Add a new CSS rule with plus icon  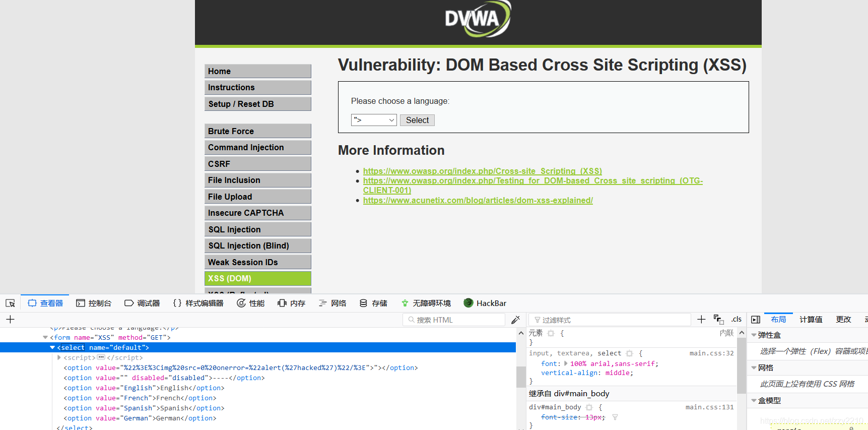pyautogui.click(x=701, y=319)
